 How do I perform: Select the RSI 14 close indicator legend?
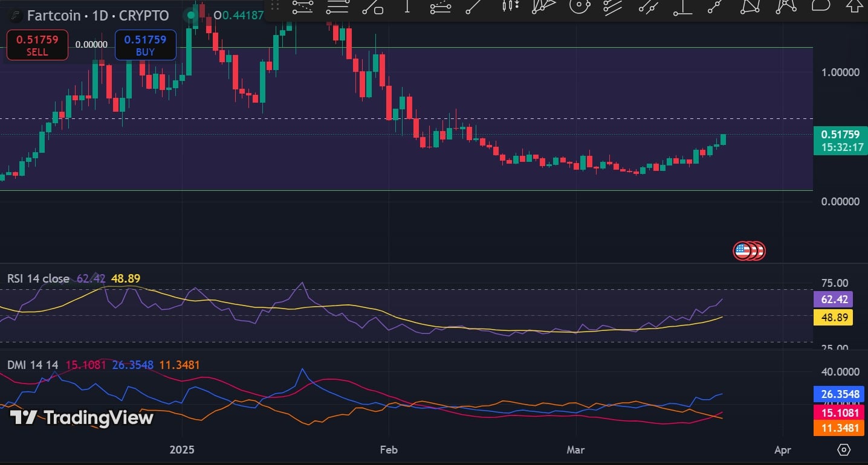(38, 278)
